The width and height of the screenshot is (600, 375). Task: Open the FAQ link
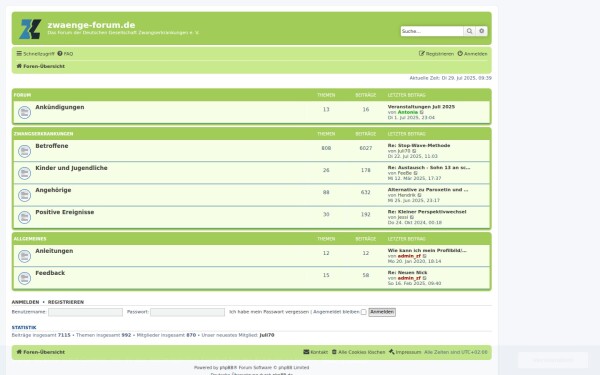coord(65,54)
